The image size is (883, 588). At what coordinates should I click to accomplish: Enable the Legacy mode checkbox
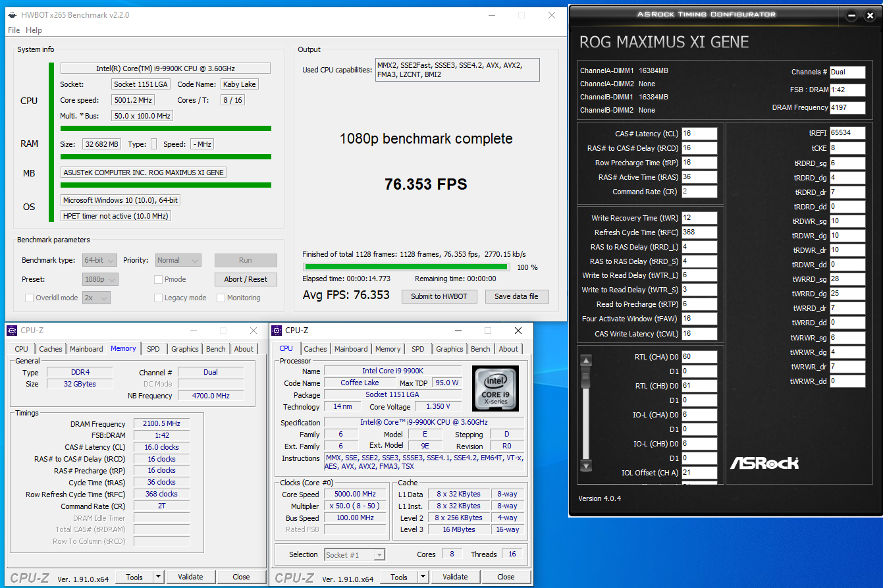tap(158, 298)
